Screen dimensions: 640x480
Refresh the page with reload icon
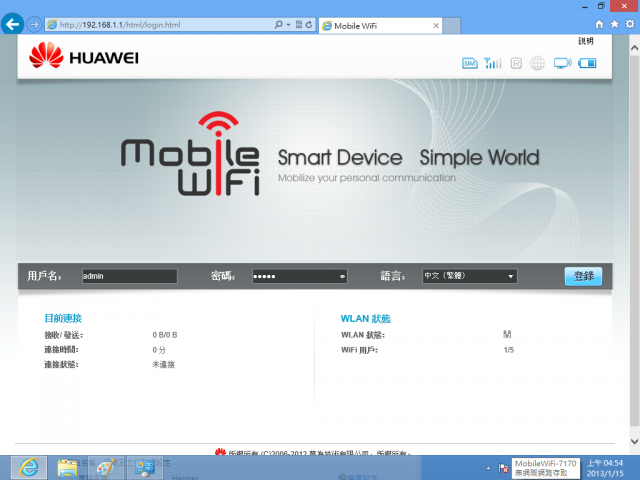coord(309,24)
